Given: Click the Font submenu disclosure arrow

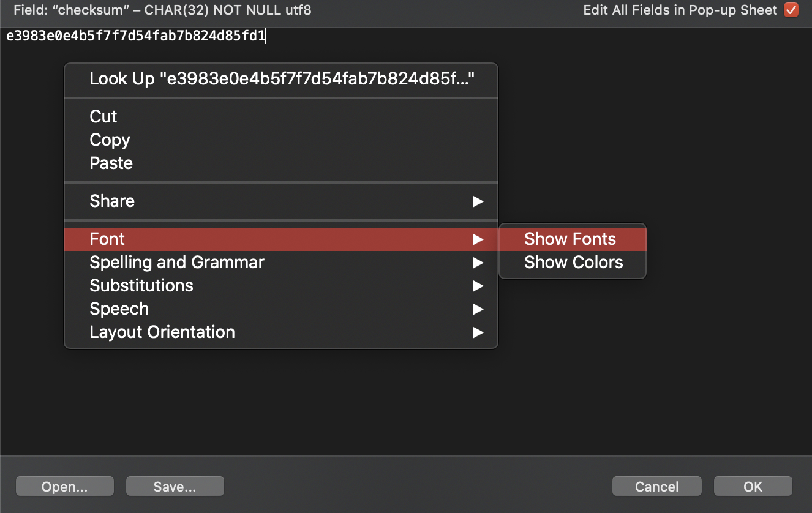Looking at the screenshot, I should [478, 239].
